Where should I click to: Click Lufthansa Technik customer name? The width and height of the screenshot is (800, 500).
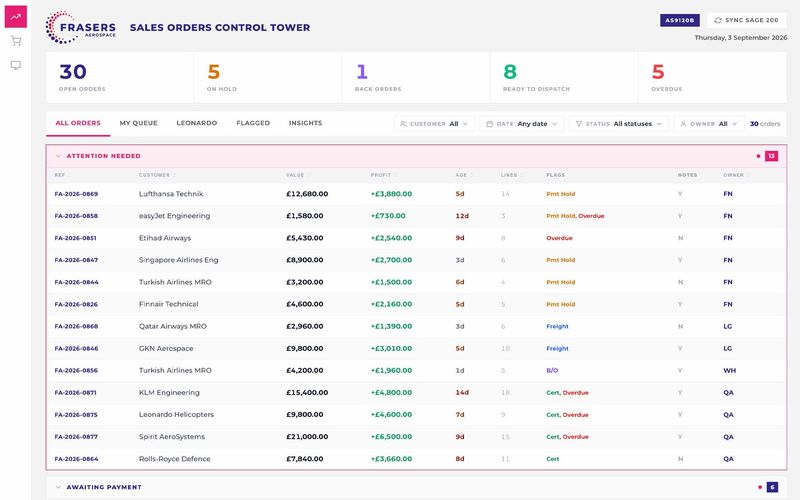coord(171,194)
